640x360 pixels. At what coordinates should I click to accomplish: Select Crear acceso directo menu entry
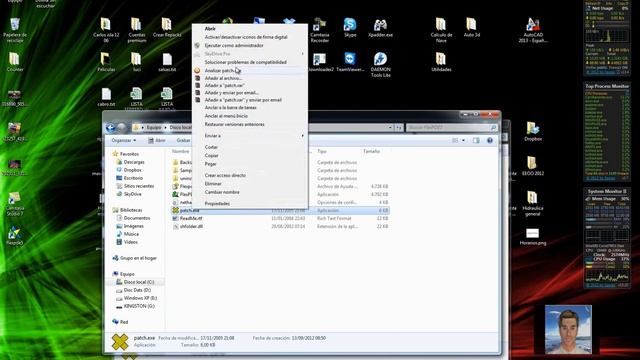tap(225, 175)
